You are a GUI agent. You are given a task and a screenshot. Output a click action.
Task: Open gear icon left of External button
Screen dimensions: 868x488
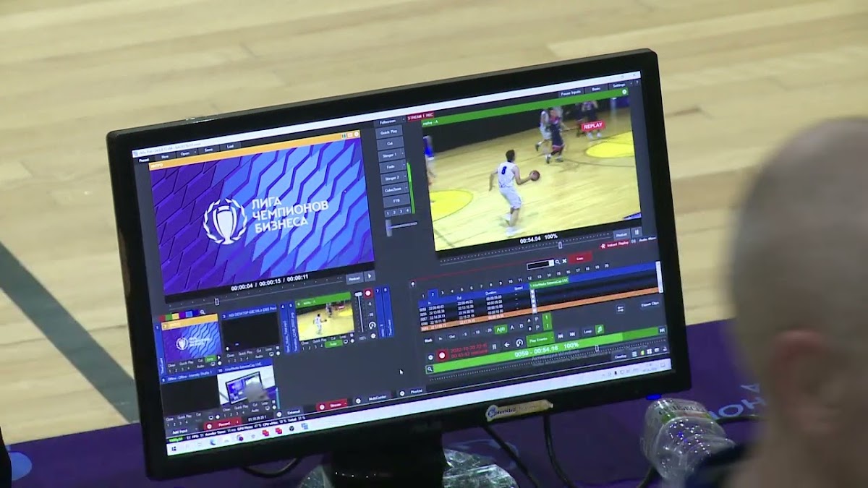(278, 414)
